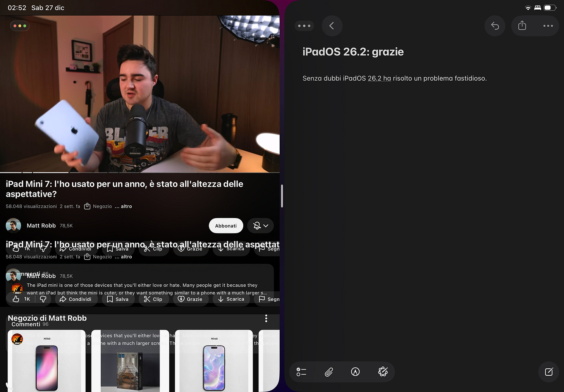Open Matt Robb's channel from his name
This screenshot has height=392, width=564.
pyautogui.click(x=41, y=225)
